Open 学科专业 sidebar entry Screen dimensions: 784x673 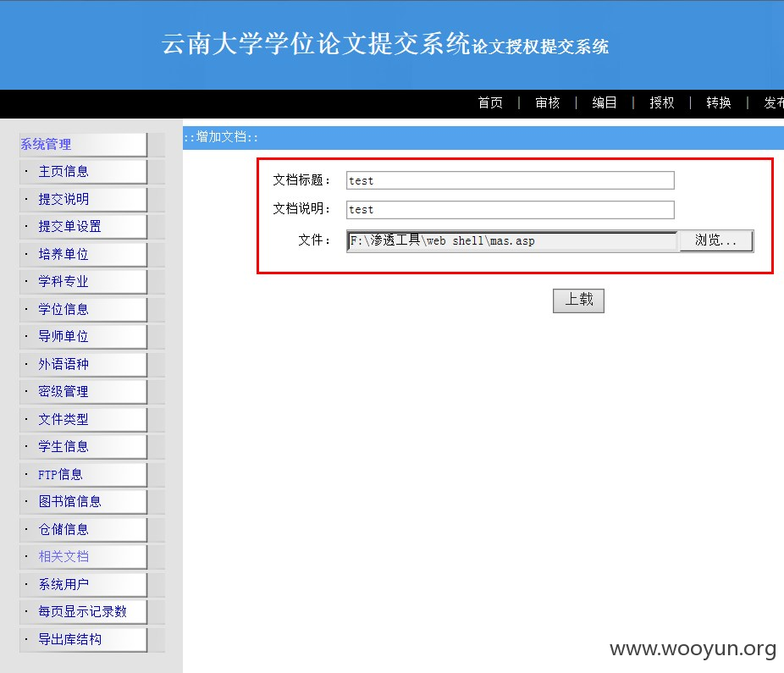63,282
